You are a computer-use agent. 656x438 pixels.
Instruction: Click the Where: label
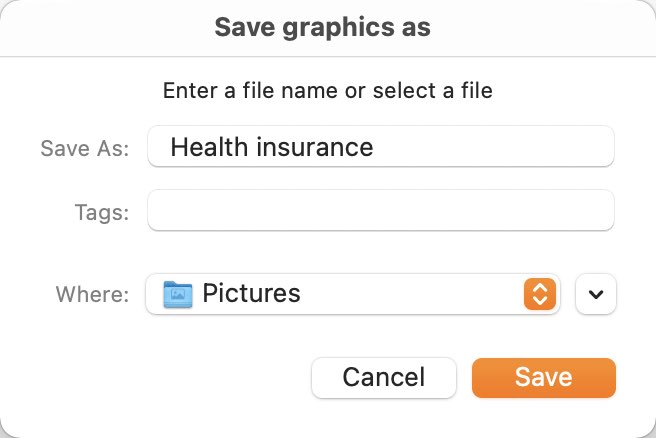pos(92,294)
